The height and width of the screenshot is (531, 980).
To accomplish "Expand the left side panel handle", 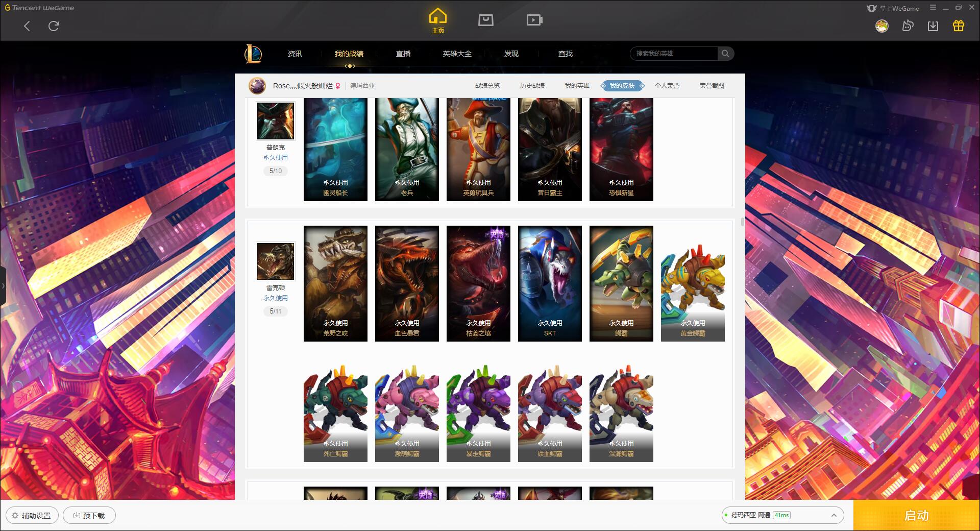I will pyautogui.click(x=3, y=286).
